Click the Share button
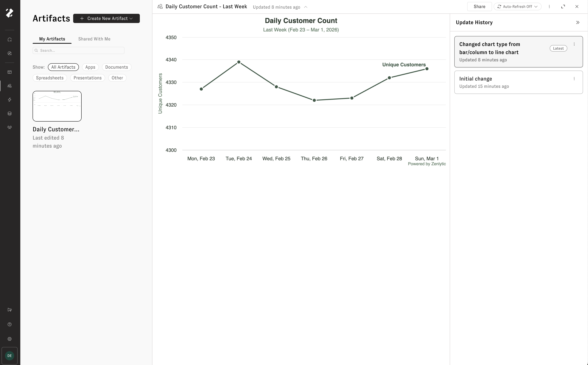 (x=479, y=7)
